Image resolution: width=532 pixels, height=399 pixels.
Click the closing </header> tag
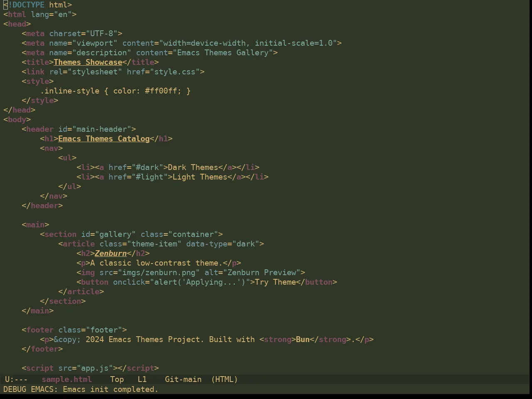click(x=42, y=206)
